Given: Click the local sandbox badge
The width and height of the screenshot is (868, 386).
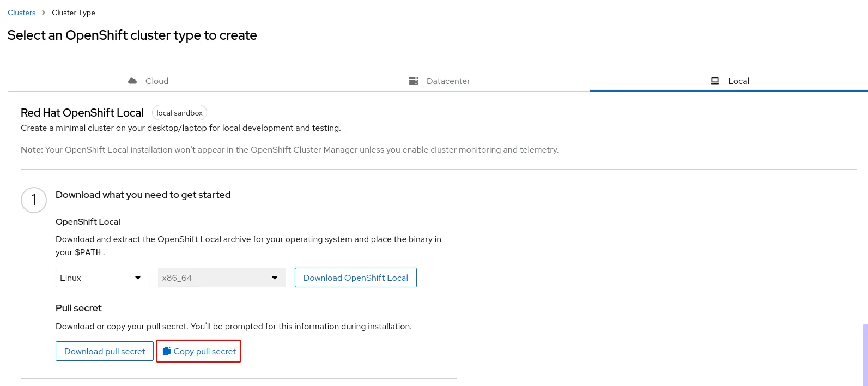Looking at the screenshot, I should 179,113.
